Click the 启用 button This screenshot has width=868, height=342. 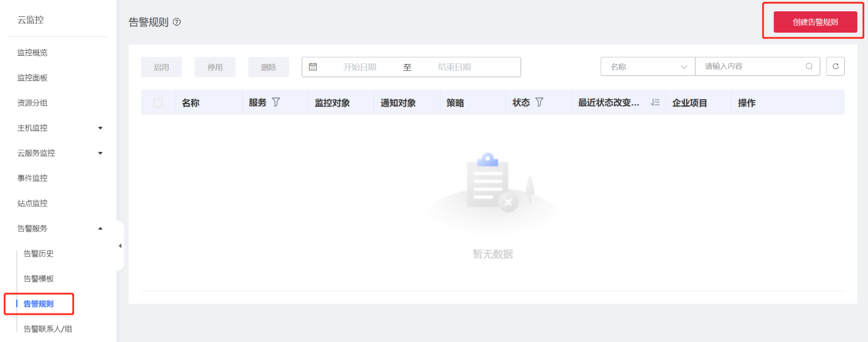click(x=161, y=67)
